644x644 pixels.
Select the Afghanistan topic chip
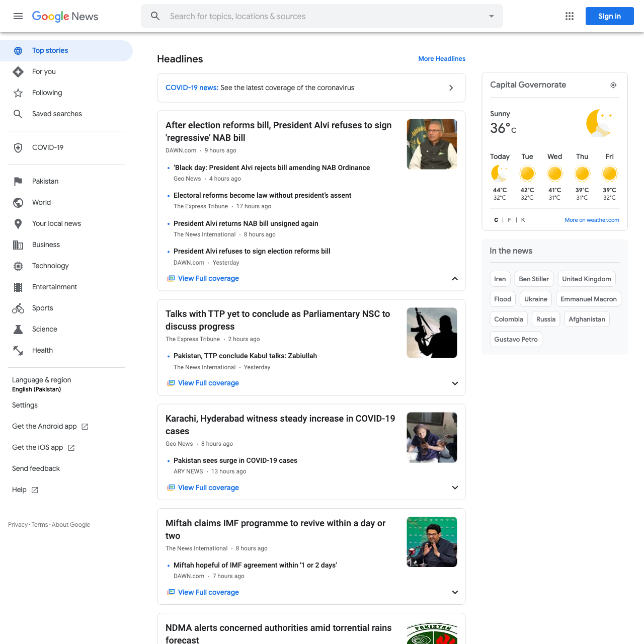point(587,319)
